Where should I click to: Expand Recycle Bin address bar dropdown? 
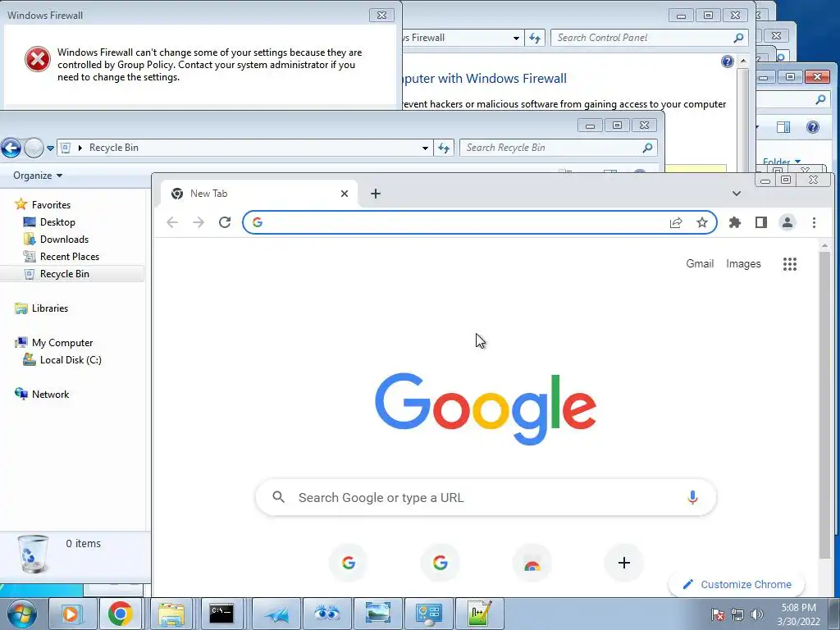(425, 148)
